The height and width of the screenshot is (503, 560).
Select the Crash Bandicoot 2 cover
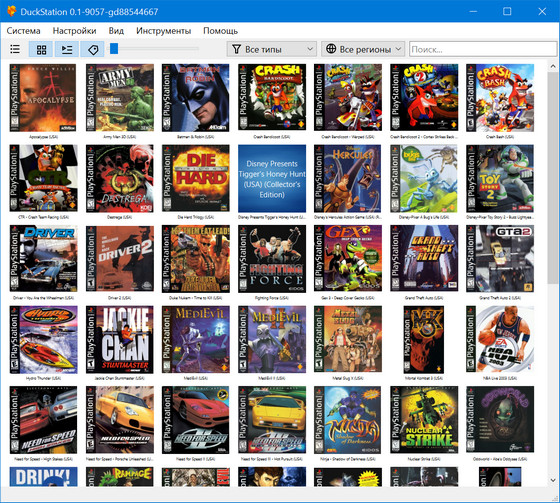click(424, 98)
